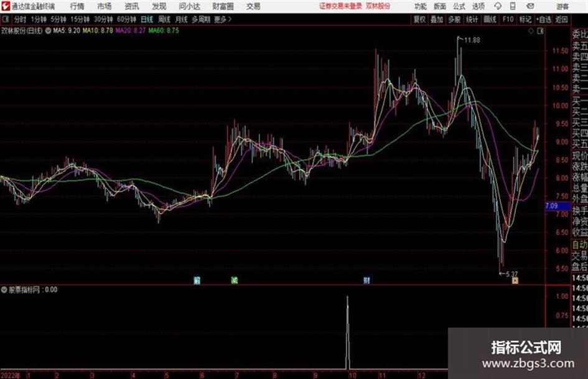Open the 资讯 menu
588x379 pixels.
pyautogui.click(x=132, y=6)
